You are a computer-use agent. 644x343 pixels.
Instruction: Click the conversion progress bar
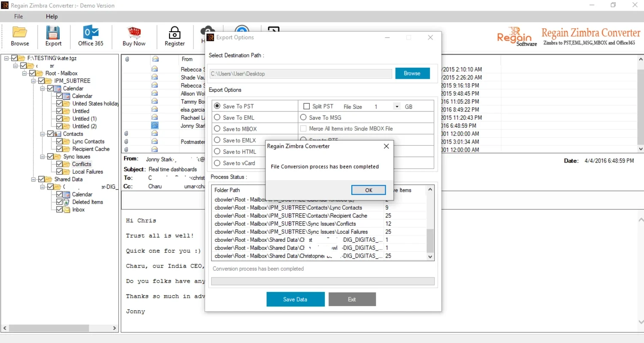(323, 281)
